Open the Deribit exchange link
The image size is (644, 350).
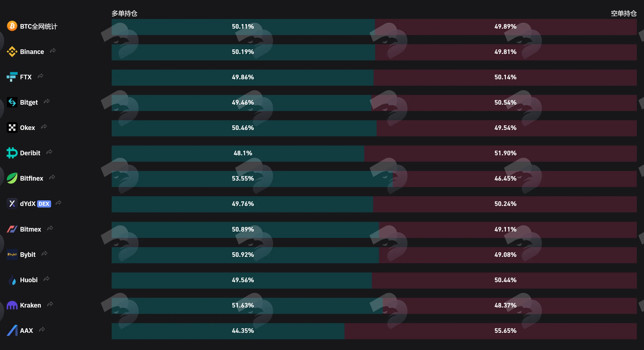point(30,153)
